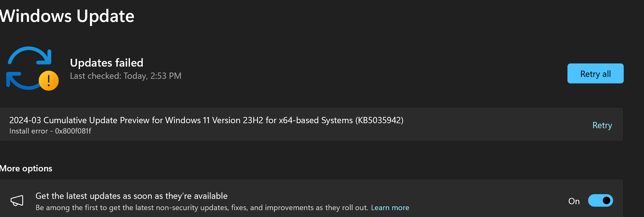Click "Get the latest updates as soon" title
This screenshot has height=217, width=644.
[131, 196]
